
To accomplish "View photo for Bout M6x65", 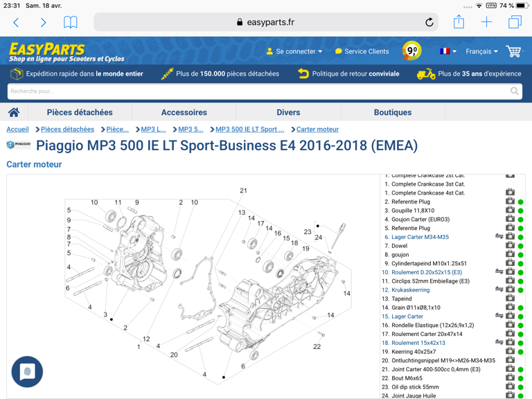I will (510, 378).
